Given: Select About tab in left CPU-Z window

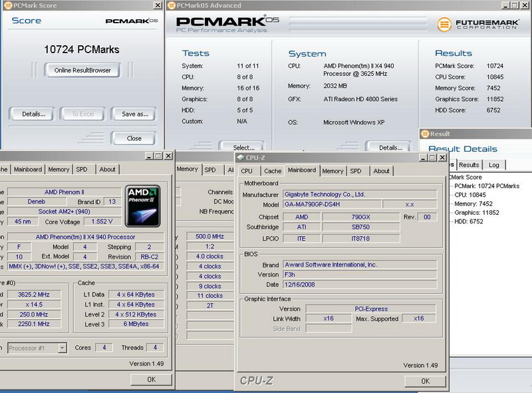Looking at the screenshot, I should [107, 170].
